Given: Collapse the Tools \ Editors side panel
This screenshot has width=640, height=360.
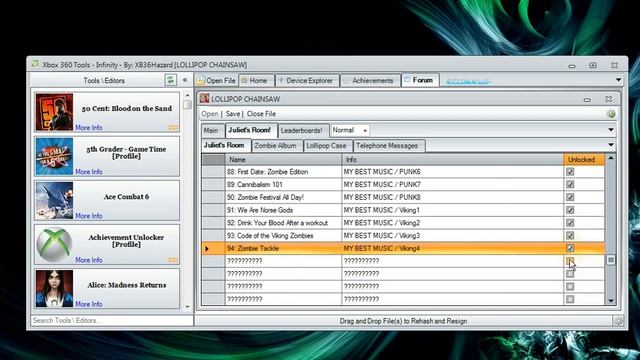Looking at the screenshot, I should point(185,80).
